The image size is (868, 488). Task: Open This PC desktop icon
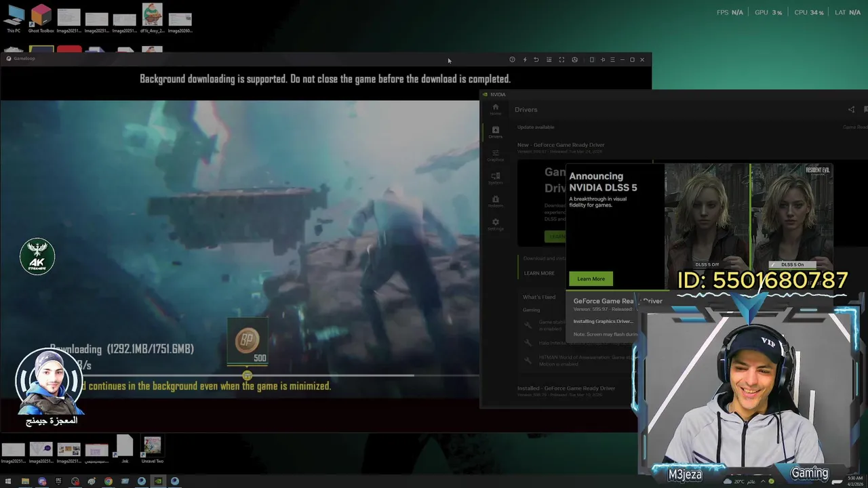point(14,19)
